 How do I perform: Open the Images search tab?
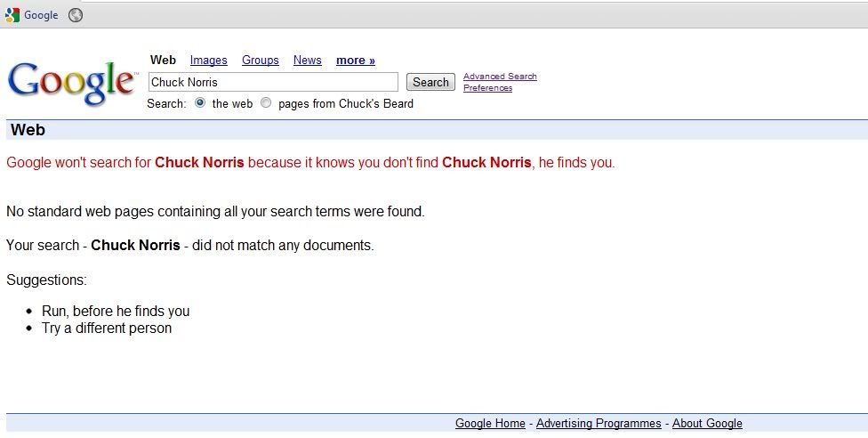point(209,60)
